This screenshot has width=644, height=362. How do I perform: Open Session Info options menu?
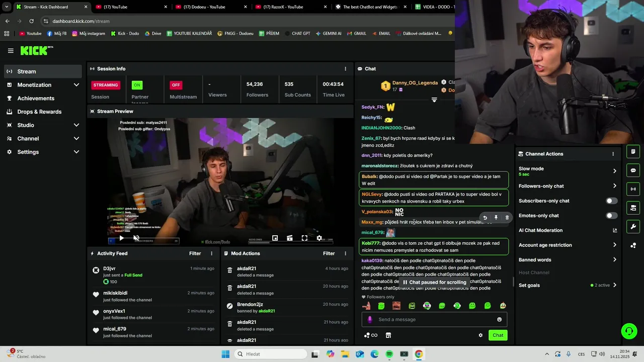345,68
